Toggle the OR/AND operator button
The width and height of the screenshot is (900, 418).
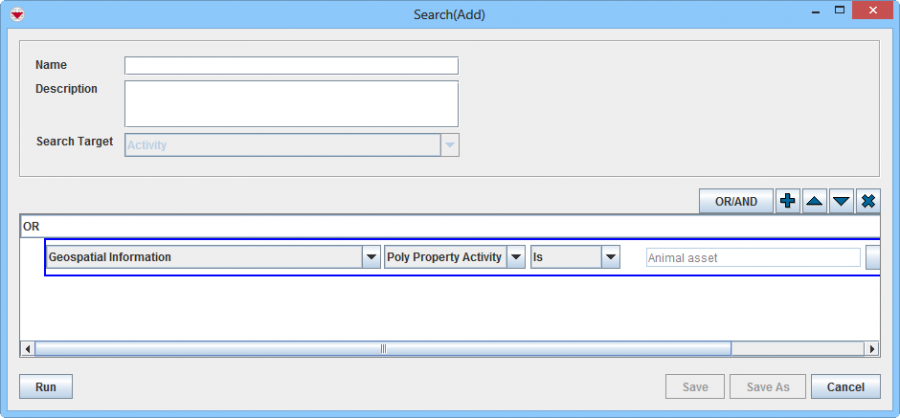coord(736,201)
